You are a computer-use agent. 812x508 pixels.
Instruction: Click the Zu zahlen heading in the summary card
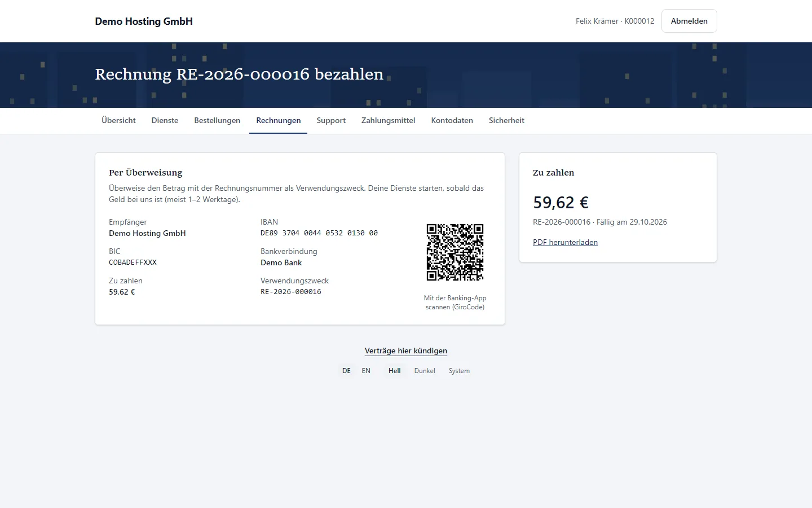click(x=554, y=173)
